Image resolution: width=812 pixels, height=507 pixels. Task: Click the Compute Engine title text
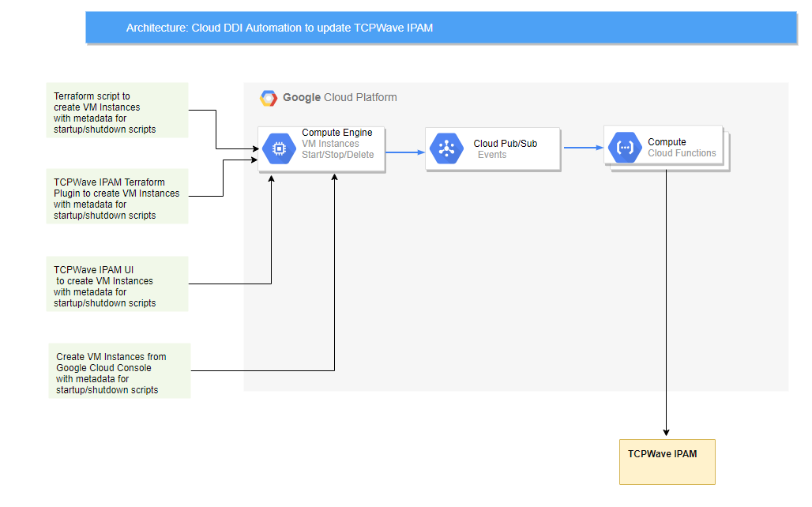[x=336, y=132]
